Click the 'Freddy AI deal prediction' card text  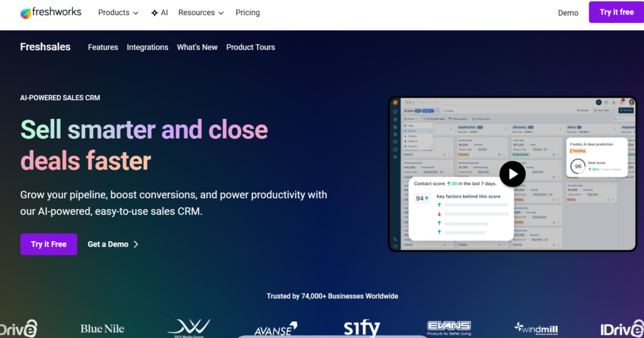[x=591, y=144]
